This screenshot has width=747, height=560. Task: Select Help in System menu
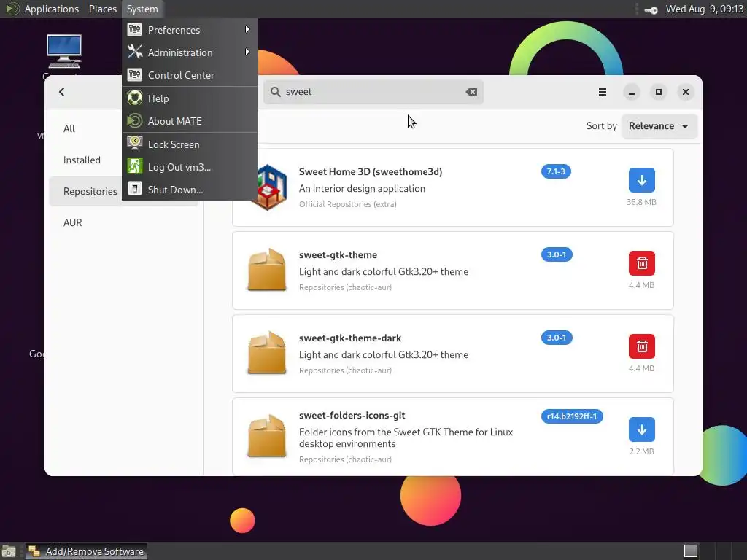[x=190, y=98]
